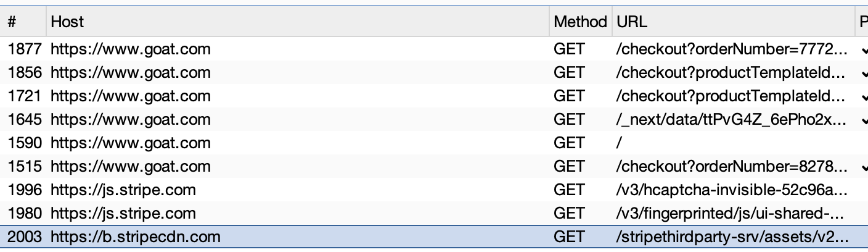
Task: Sort requests by the Host column header
Action: [x=67, y=22]
